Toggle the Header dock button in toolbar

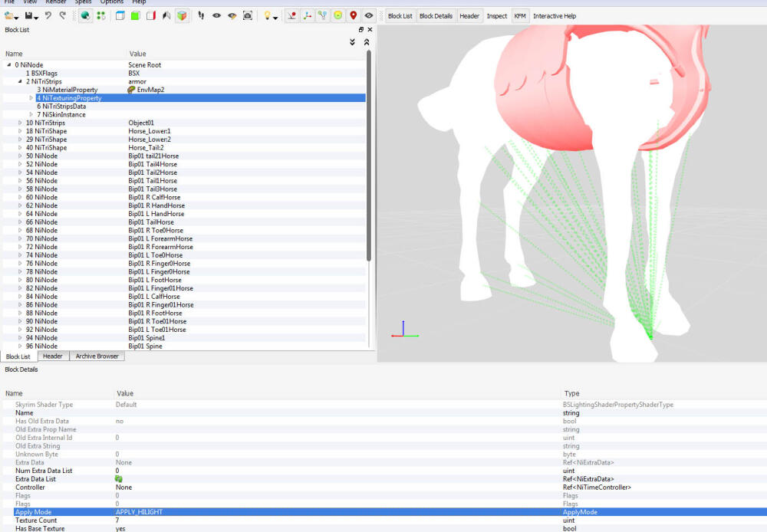coord(469,16)
